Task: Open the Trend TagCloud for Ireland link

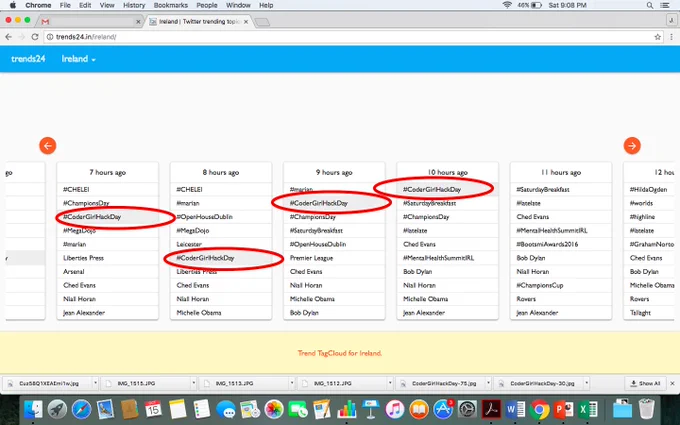Action: click(340, 353)
